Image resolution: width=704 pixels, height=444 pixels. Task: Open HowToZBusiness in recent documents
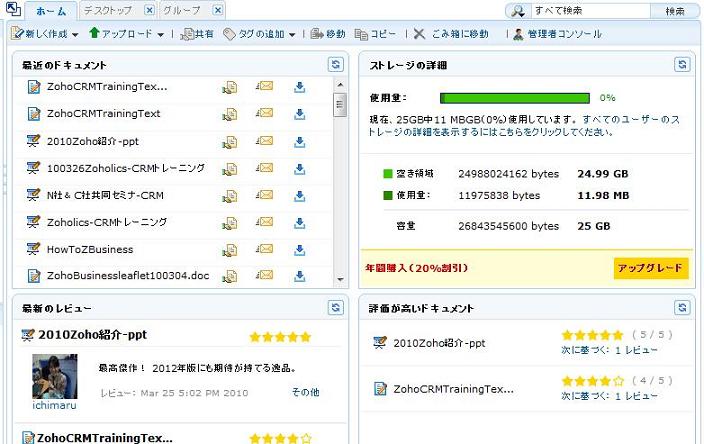90,250
